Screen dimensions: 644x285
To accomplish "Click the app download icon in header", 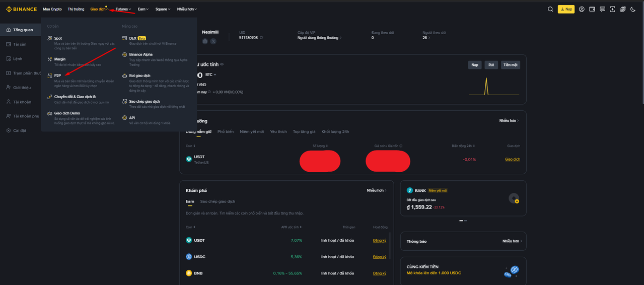I will [x=613, y=9].
